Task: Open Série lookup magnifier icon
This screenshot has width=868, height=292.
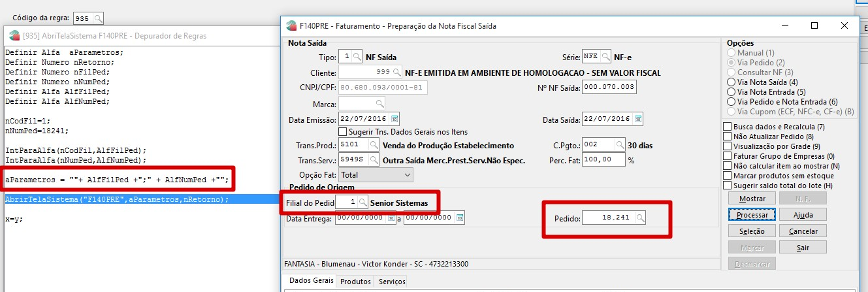Action: [x=605, y=56]
